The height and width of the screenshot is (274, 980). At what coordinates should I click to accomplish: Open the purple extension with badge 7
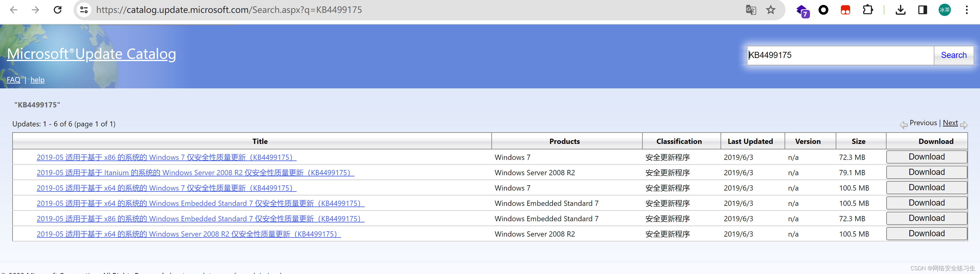coord(802,11)
